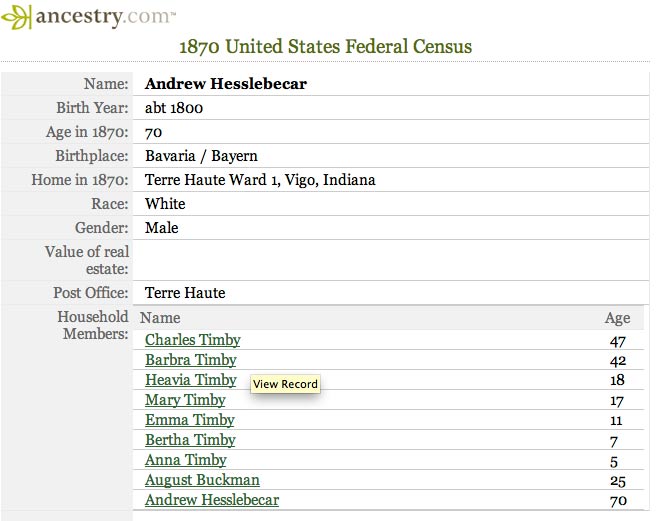Click the View Record tooltip
The image size is (656, 521).
tap(285, 384)
